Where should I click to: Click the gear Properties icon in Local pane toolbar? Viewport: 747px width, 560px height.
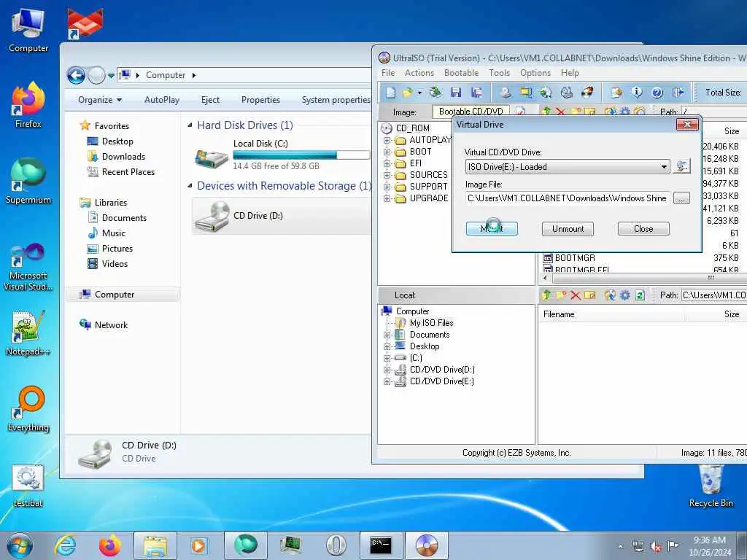click(625, 295)
